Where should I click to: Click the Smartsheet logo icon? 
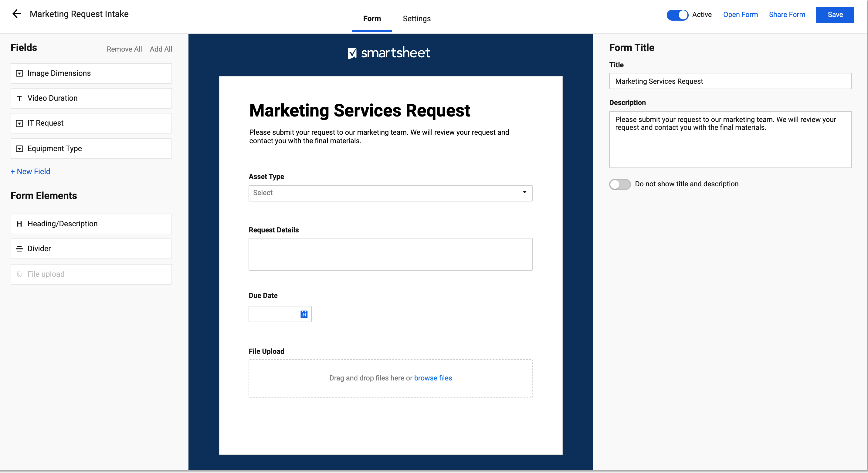352,52
